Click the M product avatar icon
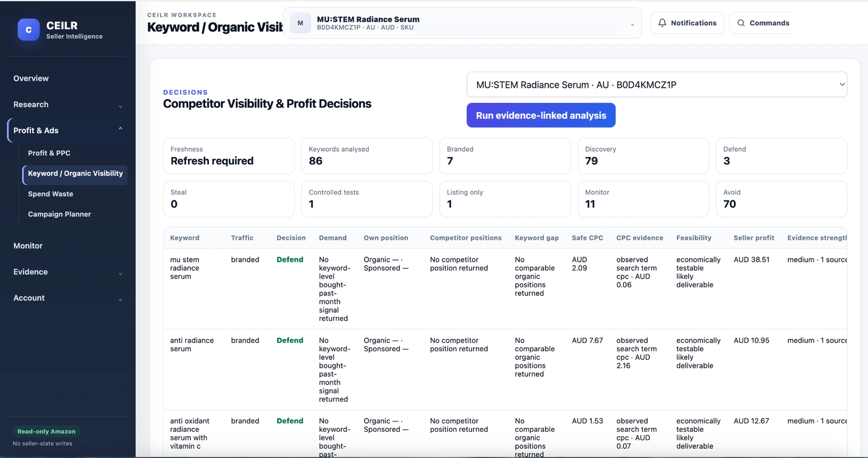The height and width of the screenshot is (458, 868). point(300,23)
